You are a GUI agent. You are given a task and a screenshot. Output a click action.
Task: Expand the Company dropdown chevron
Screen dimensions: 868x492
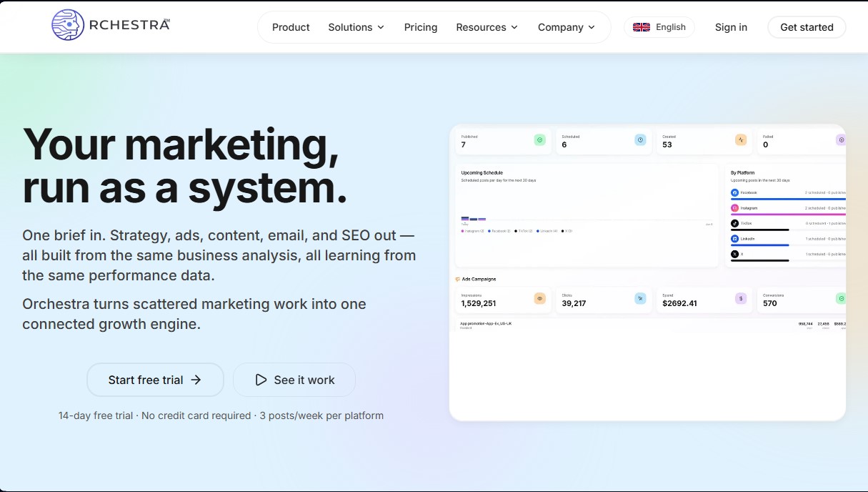coord(592,27)
